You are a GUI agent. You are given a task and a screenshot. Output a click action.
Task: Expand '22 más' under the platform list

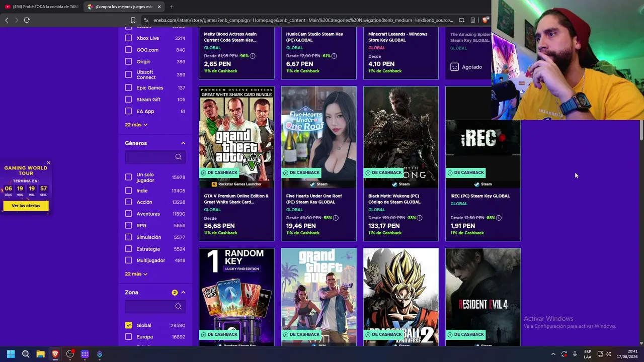coord(136,125)
